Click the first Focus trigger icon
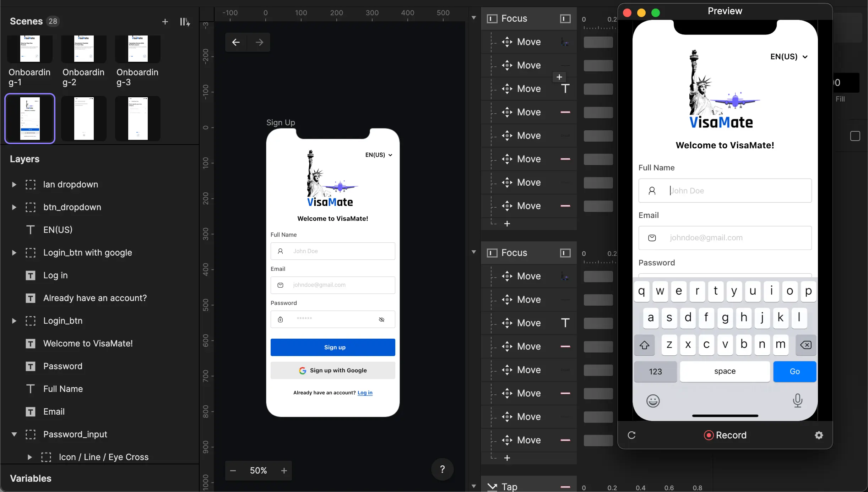 click(492, 18)
